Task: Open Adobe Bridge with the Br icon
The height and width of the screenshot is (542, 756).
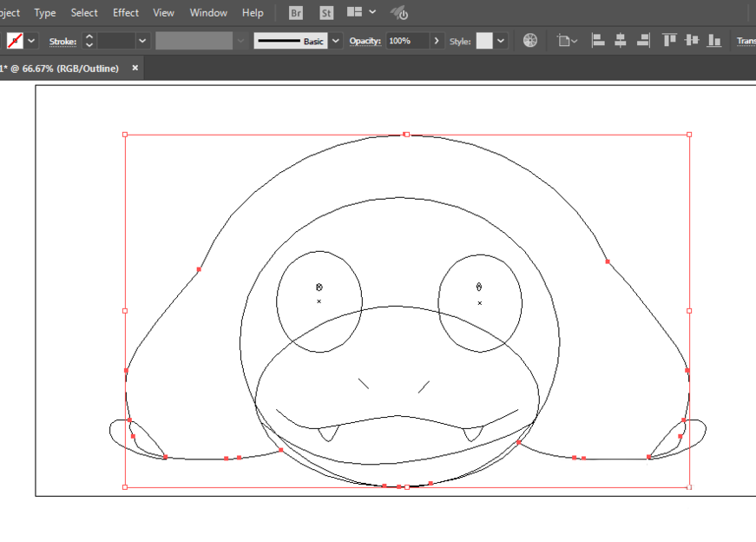Action: click(x=296, y=13)
